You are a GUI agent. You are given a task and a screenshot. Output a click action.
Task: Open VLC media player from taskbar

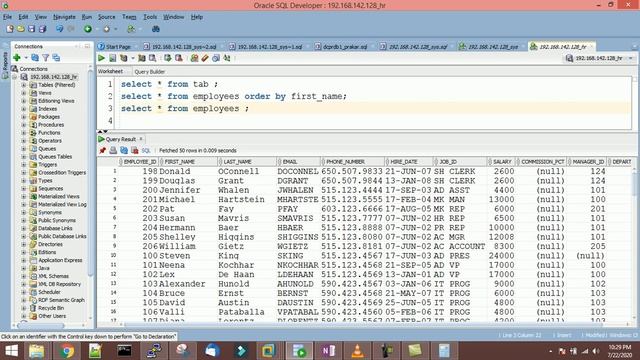tap(357, 351)
